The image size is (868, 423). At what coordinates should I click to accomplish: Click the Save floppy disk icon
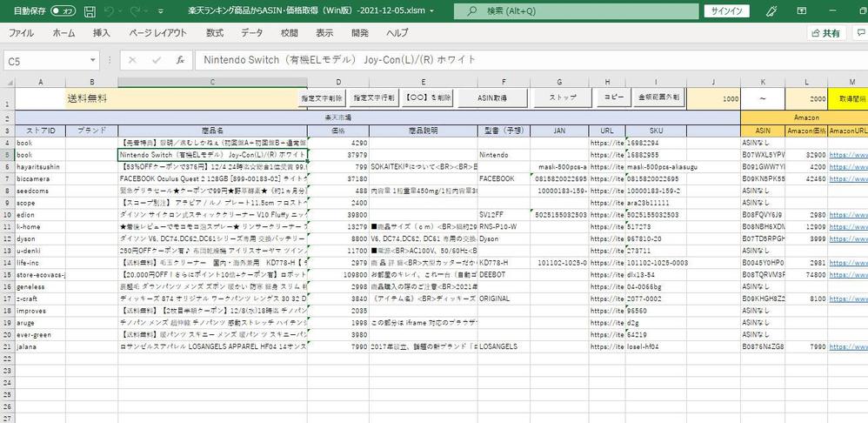90,11
